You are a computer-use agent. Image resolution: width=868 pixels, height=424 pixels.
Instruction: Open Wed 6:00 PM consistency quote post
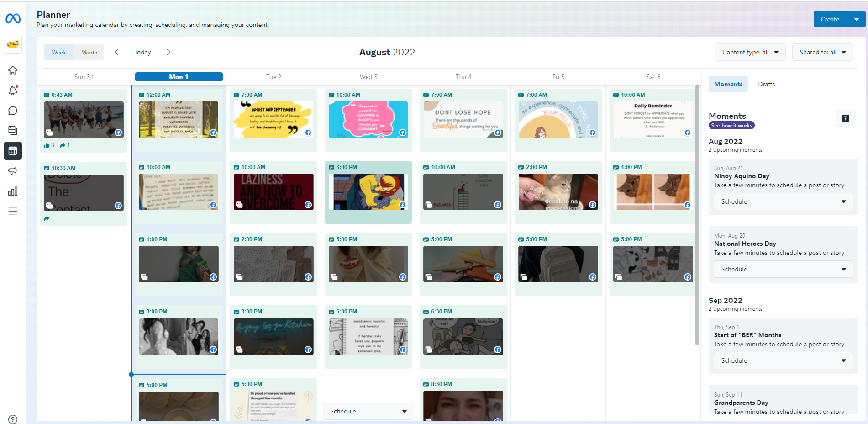368,337
